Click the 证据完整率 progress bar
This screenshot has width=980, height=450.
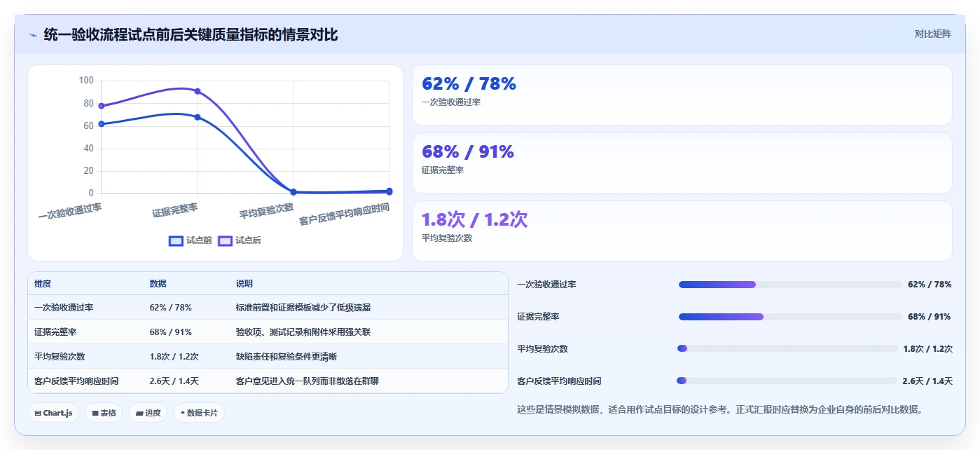click(x=790, y=317)
